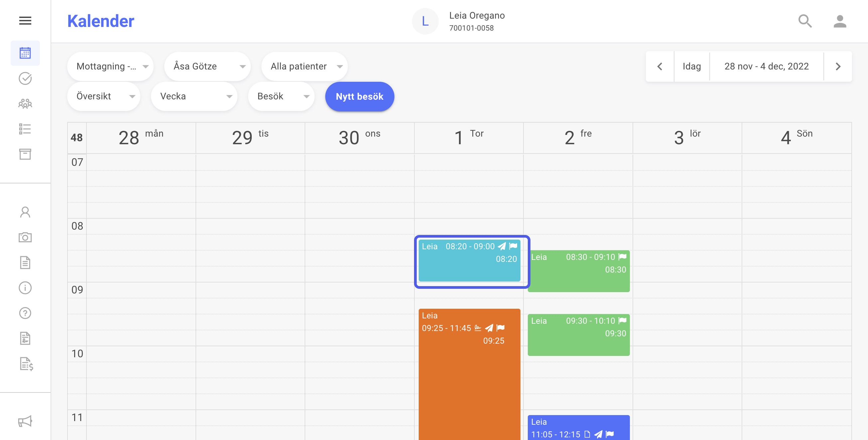Click flag icon on 09:30 - 10:10 visit
This screenshot has height=440, width=868.
pos(622,320)
